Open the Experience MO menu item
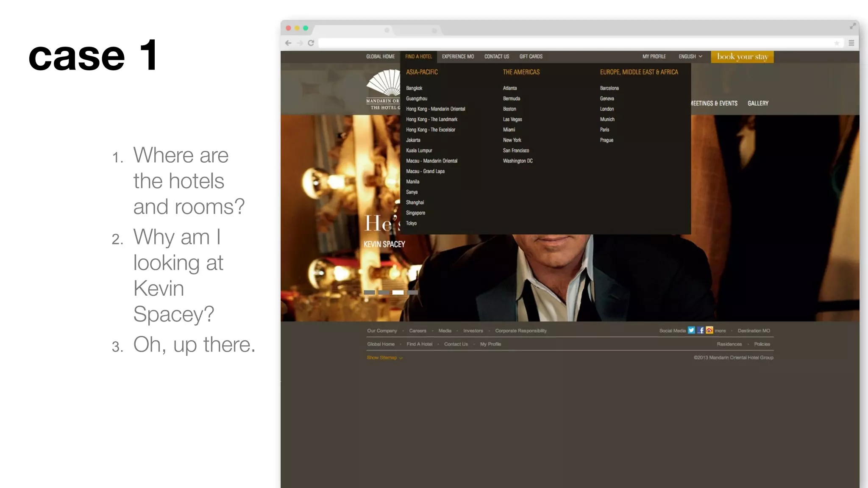Image resolution: width=868 pixels, height=488 pixels. click(458, 56)
